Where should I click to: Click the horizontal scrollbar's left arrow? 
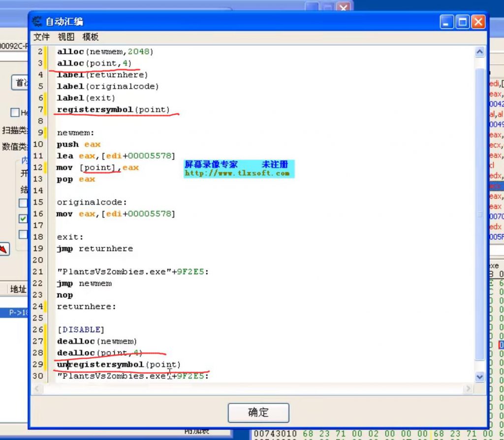37,389
